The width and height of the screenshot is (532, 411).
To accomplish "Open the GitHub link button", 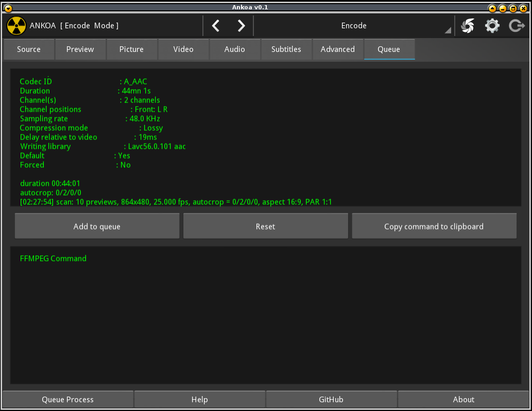I will (x=331, y=400).
